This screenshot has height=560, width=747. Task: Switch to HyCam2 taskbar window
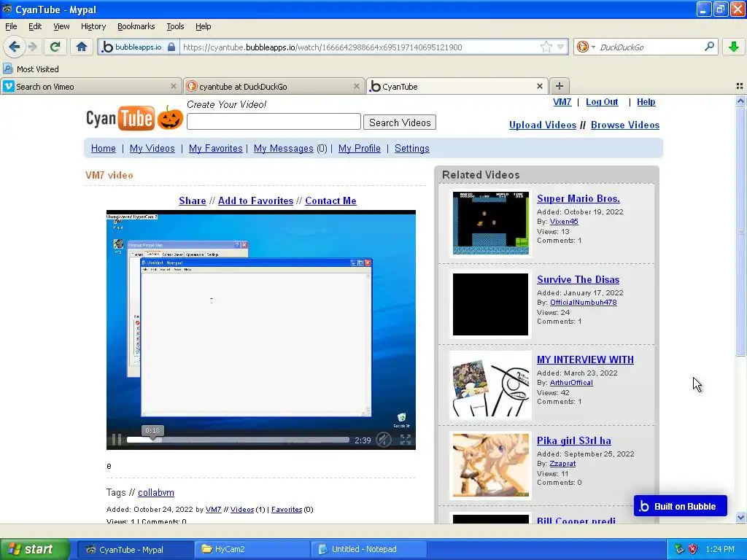click(252, 549)
